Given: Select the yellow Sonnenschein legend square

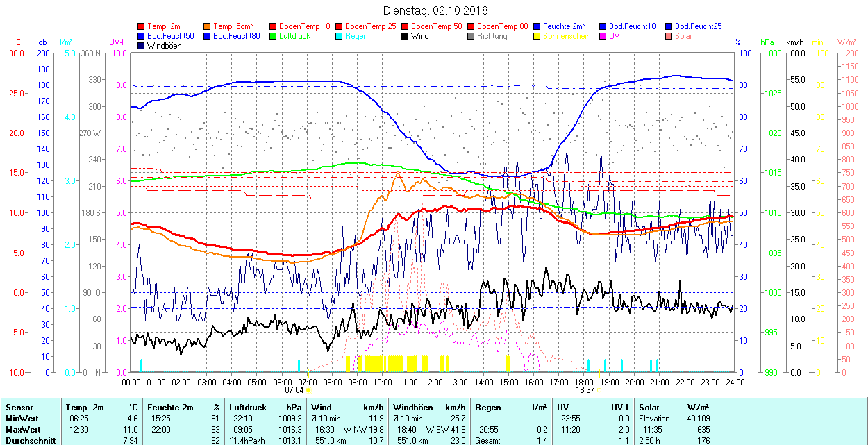Looking at the screenshot, I should pos(537,36).
